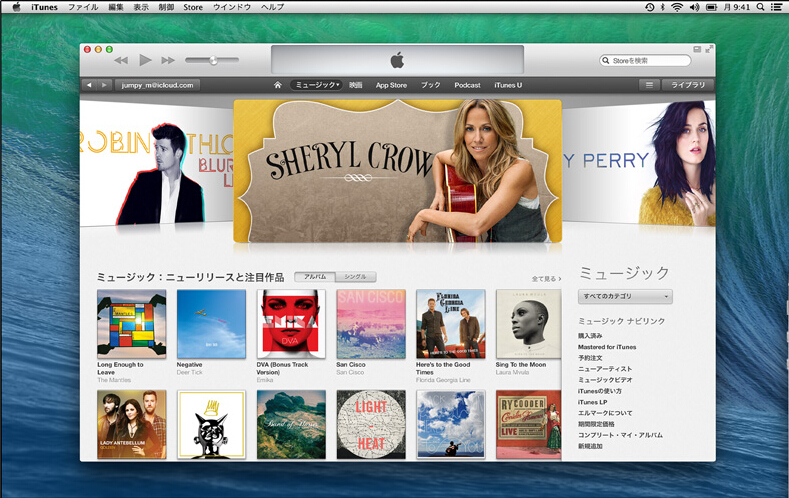Click the ニューアーティスト link
The height and width of the screenshot is (498, 789).
click(605, 369)
